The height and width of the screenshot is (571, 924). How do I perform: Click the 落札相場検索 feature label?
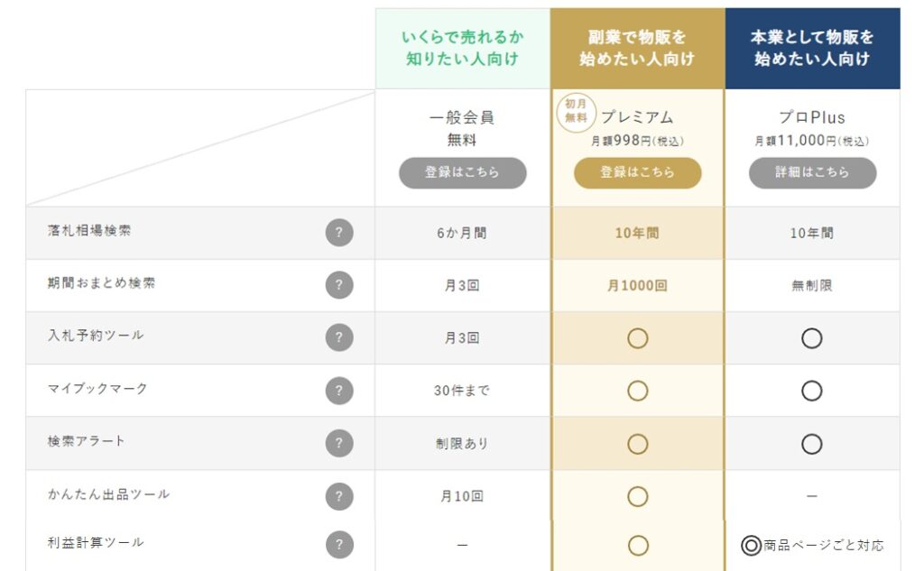coord(89,230)
